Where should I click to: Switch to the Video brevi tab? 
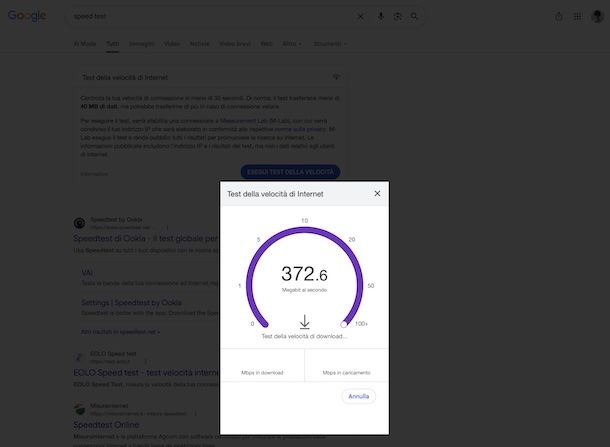pos(235,44)
